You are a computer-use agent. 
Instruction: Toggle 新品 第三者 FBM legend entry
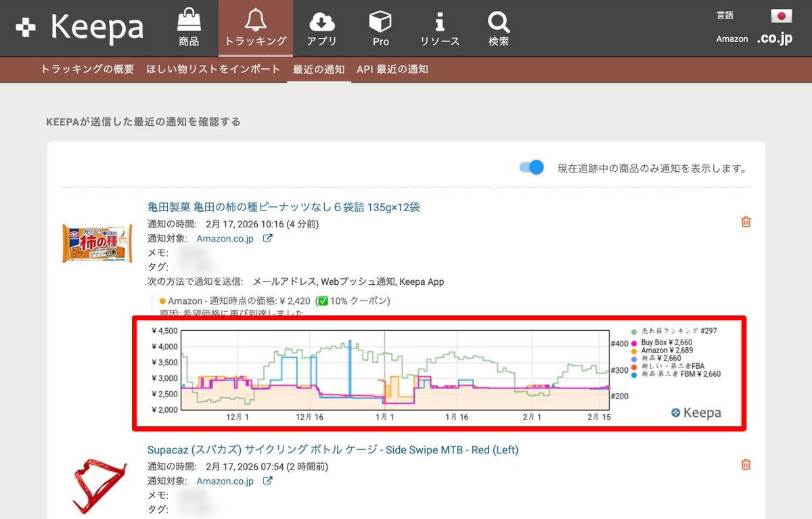tap(675, 374)
